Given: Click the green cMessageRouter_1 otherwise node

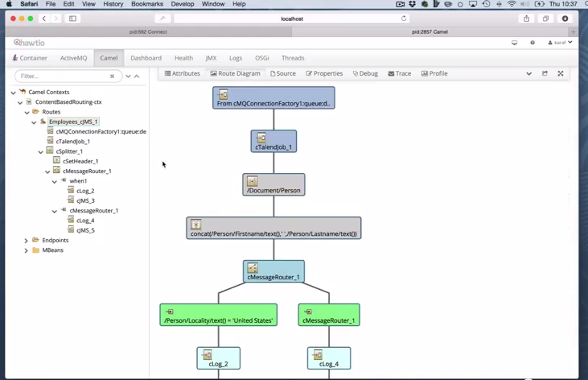Looking at the screenshot, I should 329,315.
